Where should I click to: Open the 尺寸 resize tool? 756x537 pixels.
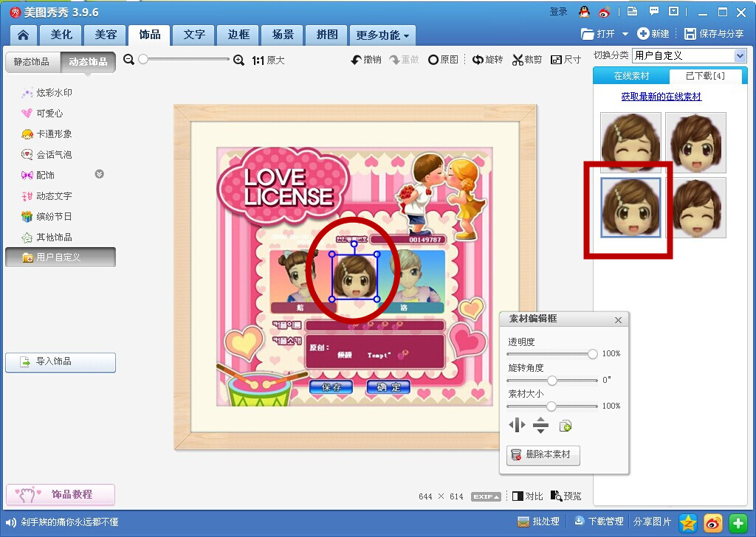566,60
